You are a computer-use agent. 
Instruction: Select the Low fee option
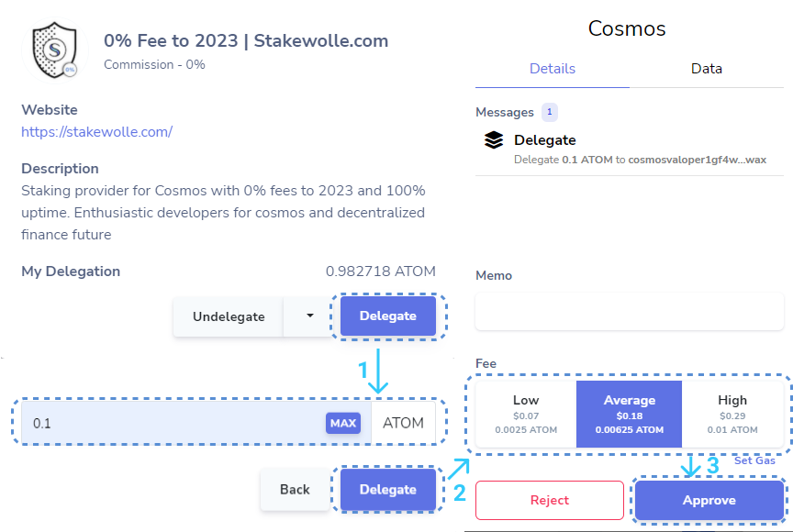[526, 414]
